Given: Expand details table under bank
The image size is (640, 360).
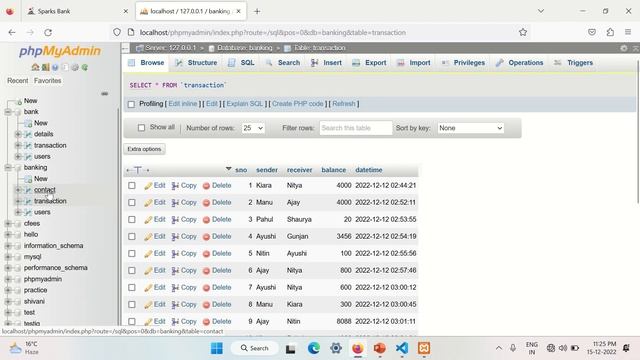Looking at the screenshot, I should point(18,134).
